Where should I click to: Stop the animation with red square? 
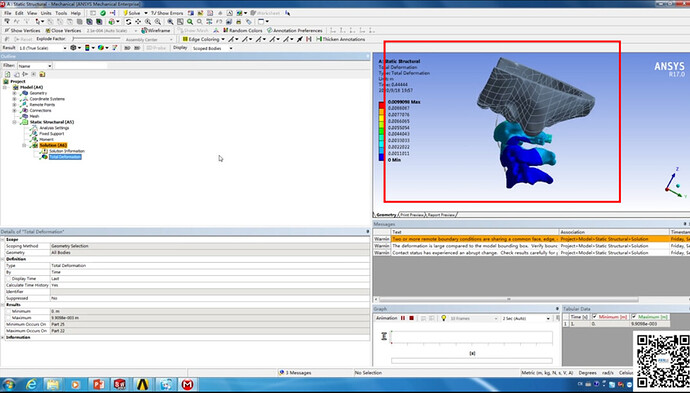[411, 318]
